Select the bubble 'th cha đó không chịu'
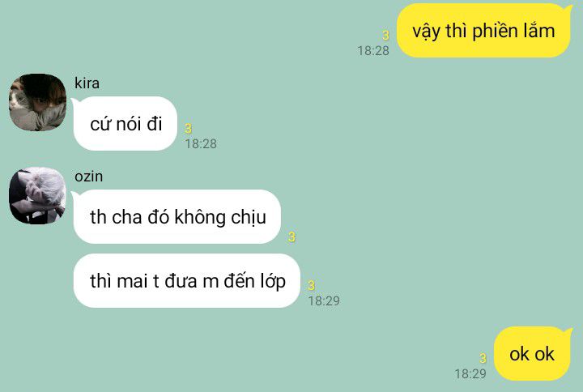The image size is (583, 392). tap(177, 217)
